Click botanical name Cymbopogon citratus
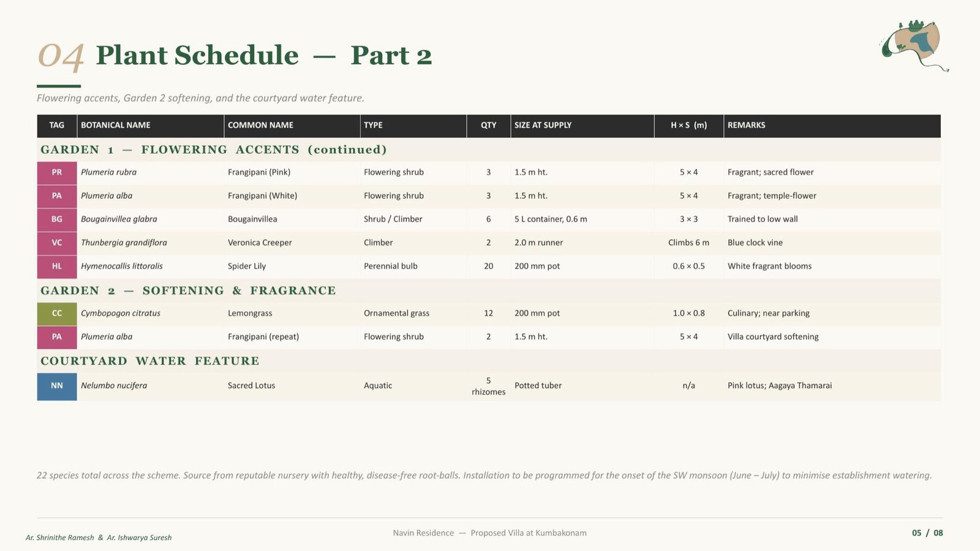Viewport: 980px width, 551px height. 121,313
